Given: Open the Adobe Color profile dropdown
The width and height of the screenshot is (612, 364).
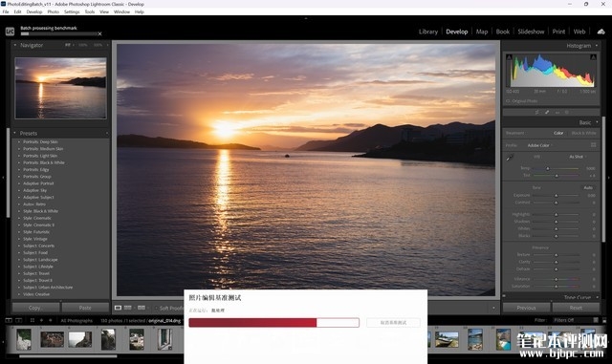Looking at the screenshot, I should (540, 145).
